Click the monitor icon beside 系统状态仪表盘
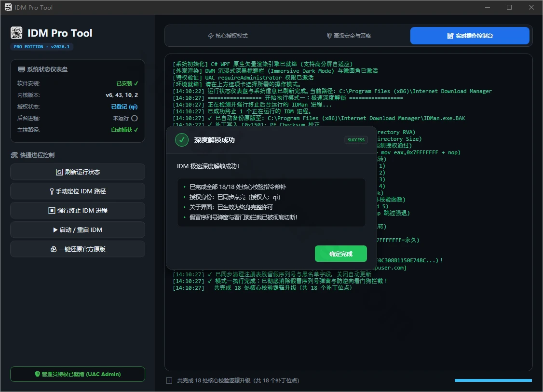Viewport: 543px width, 392px height. [22, 69]
